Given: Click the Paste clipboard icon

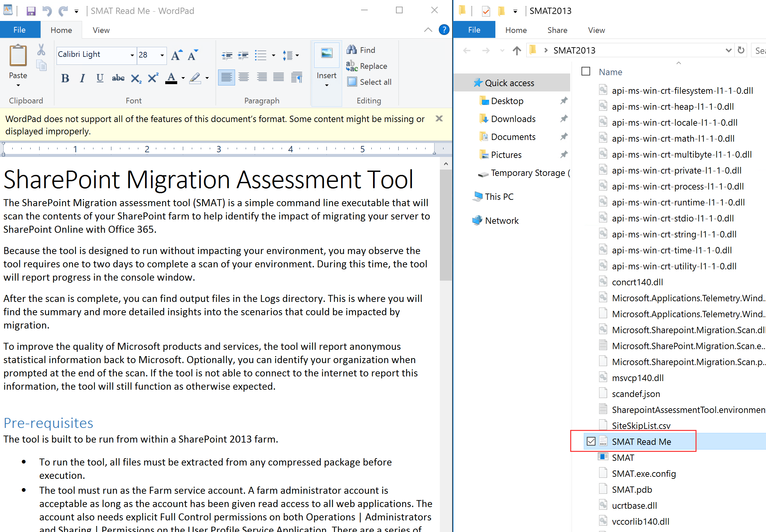Looking at the screenshot, I should 18,55.
